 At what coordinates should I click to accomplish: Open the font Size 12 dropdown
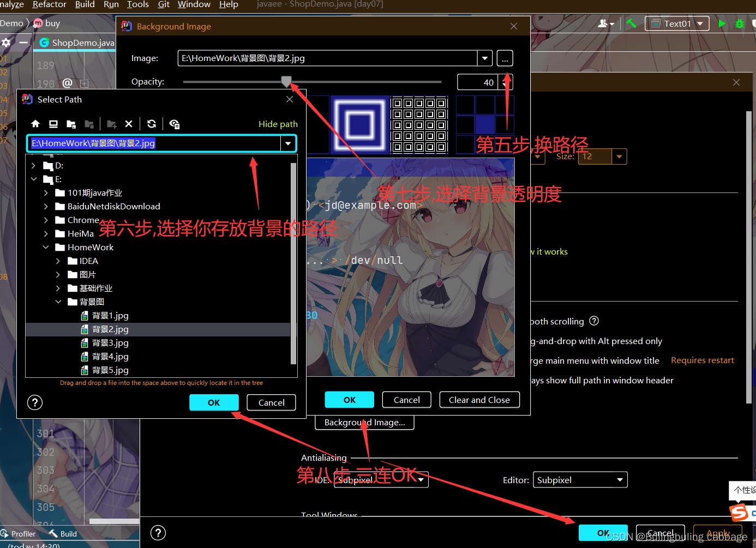point(619,156)
